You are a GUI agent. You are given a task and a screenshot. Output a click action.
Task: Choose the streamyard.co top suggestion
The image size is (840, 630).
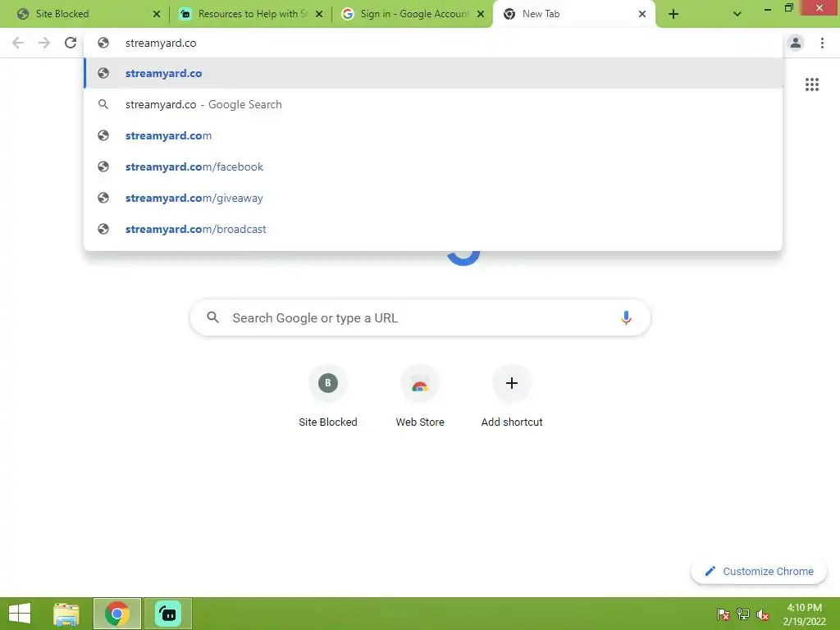[x=433, y=73]
